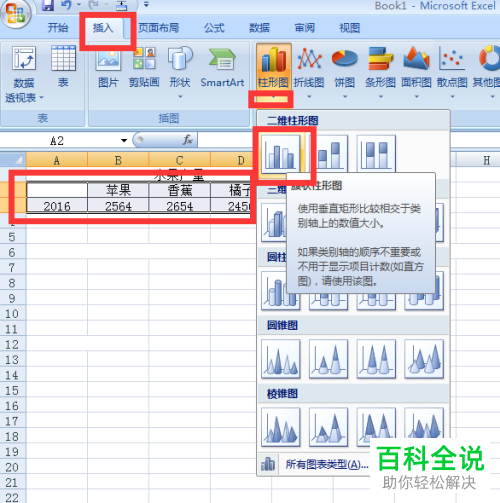Choose the stacked pyramid chart thumbnail

click(328, 427)
